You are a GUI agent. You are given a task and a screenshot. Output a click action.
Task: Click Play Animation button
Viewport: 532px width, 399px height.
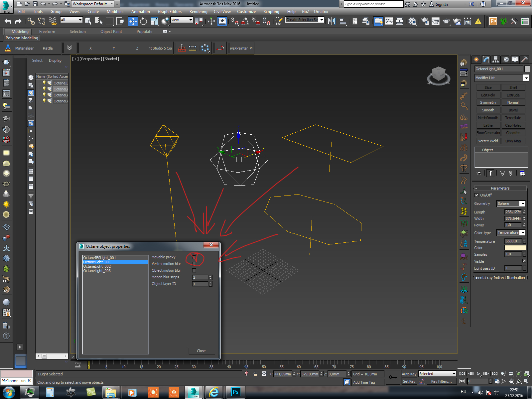(478, 374)
